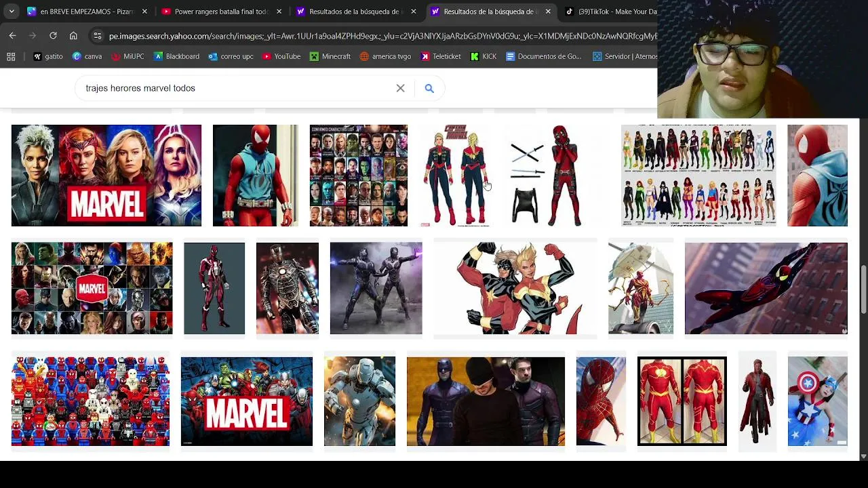This screenshot has width=868, height=488.
Task: Switch to the TikTok - Make Your Day tab
Action: pos(610,12)
